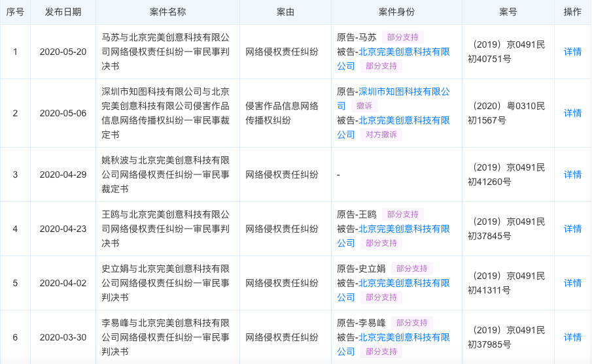Viewport: 592px width, 364px height.
Task: Click the 对方撤诉 tag
Action: point(381,135)
